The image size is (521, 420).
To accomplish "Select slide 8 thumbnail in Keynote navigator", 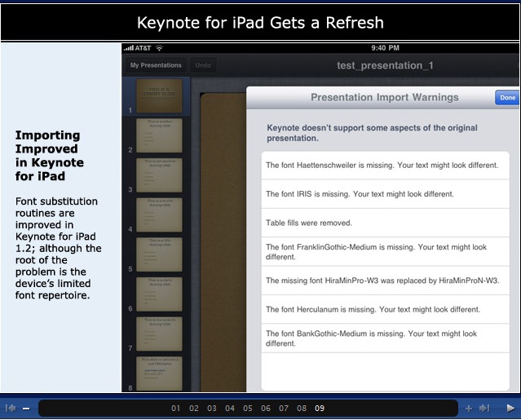I will click(x=159, y=374).
